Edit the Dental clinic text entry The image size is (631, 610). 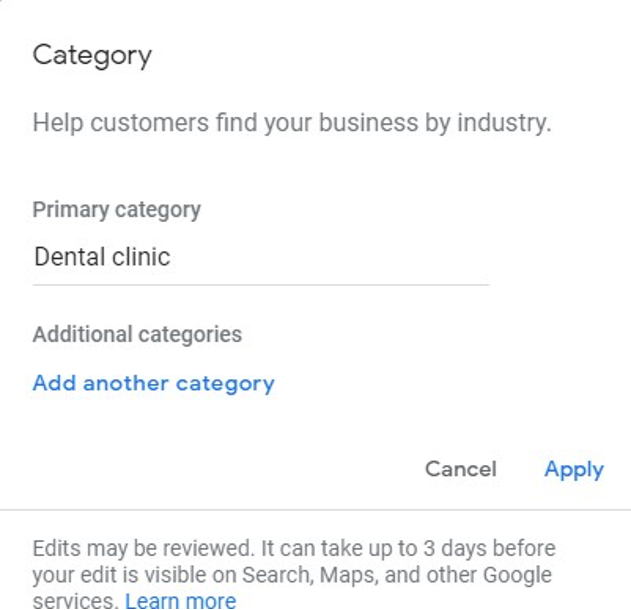coord(261,257)
